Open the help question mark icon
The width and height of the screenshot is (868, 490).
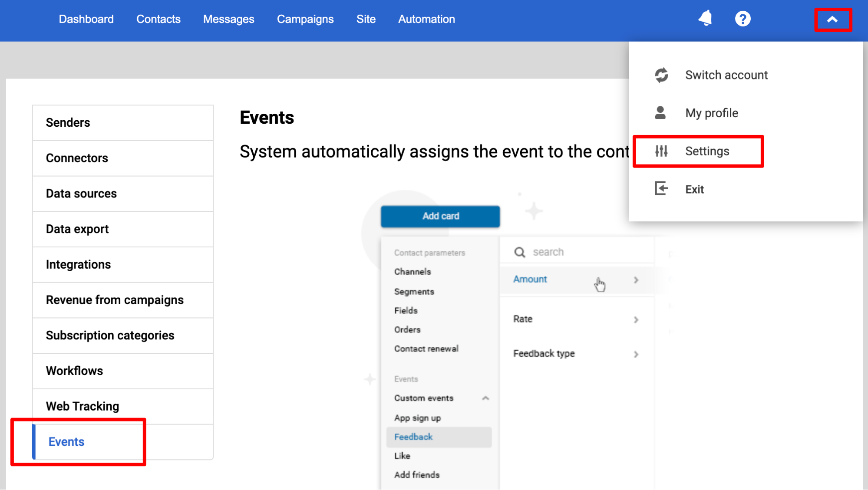[743, 19]
